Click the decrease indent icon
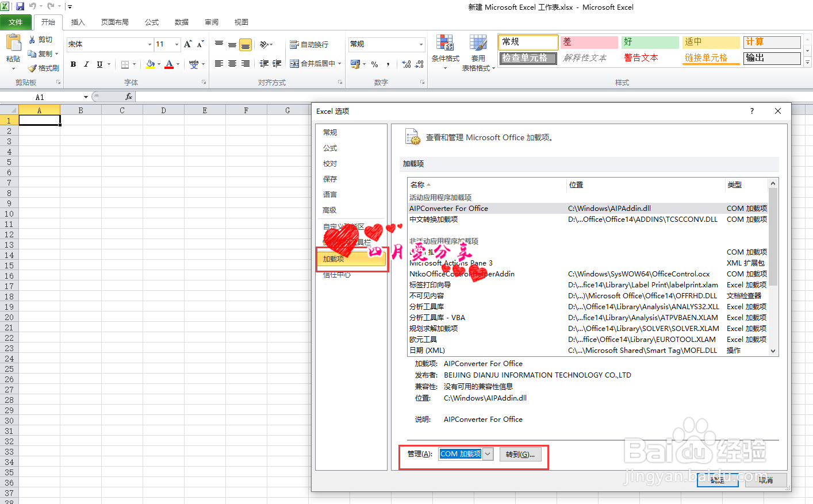This screenshot has height=504, width=813. click(264, 64)
